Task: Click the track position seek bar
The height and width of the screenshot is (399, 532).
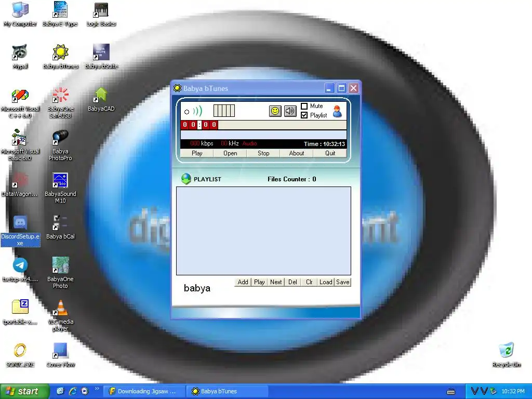Action: point(282,125)
